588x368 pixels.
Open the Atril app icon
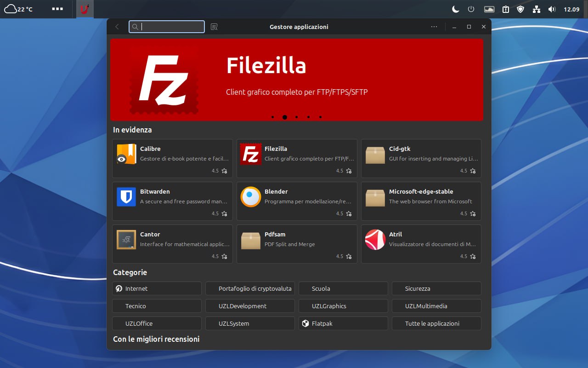click(x=375, y=240)
